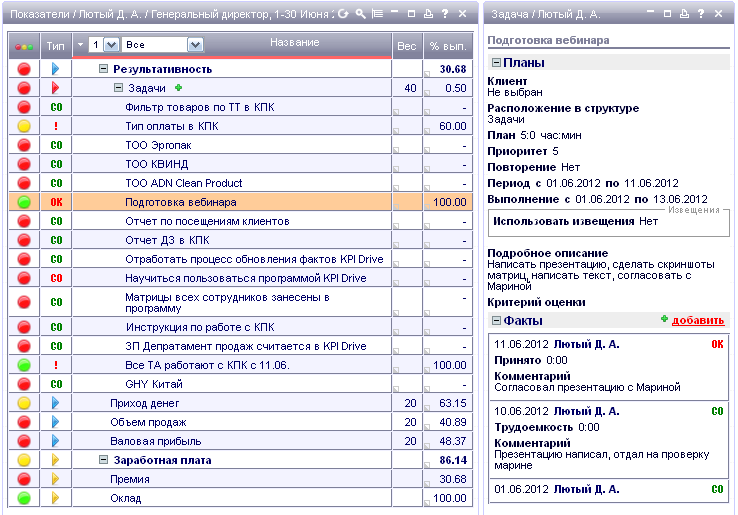Screen dimensions: 738x515
Task: Collapse the Планы section
Action: pyautogui.click(x=496, y=62)
